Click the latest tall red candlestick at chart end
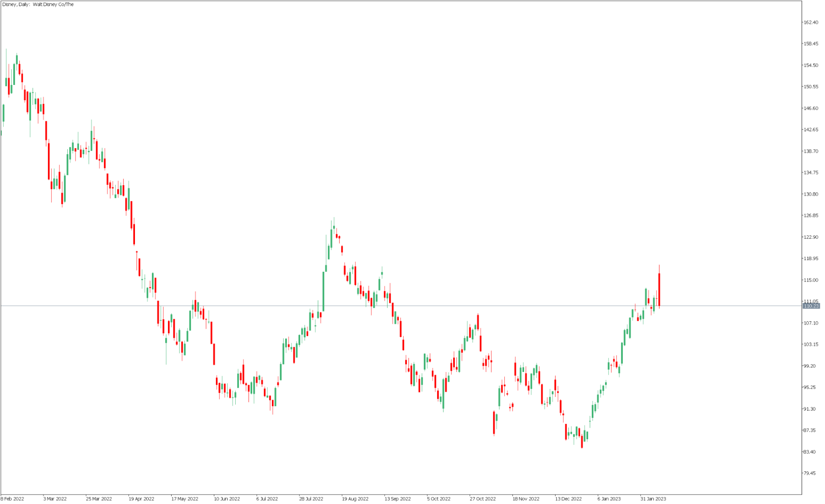 (x=659, y=290)
